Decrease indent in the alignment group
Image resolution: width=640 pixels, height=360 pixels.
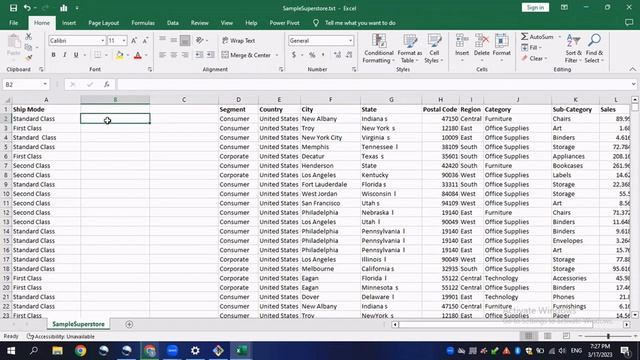coord(199,55)
